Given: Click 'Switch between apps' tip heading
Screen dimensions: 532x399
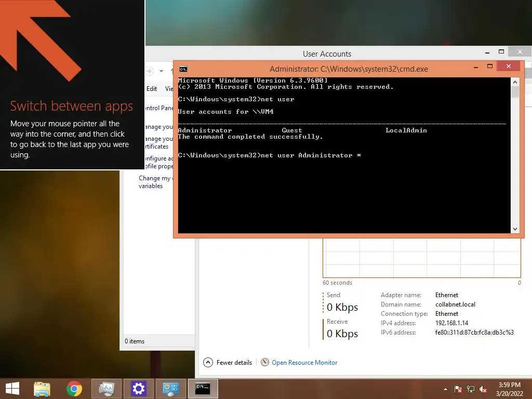Looking at the screenshot, I should coord(72,106).
